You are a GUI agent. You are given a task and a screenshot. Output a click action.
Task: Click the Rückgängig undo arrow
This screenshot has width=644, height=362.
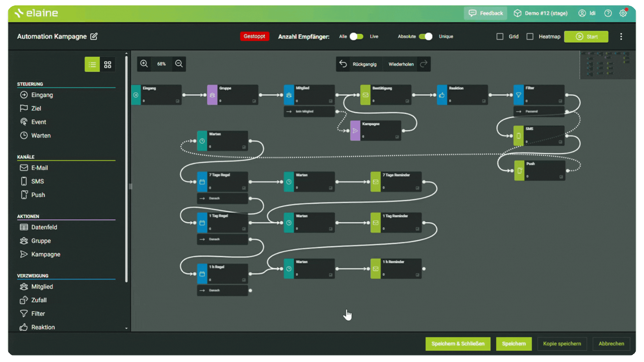pos(343,64)
